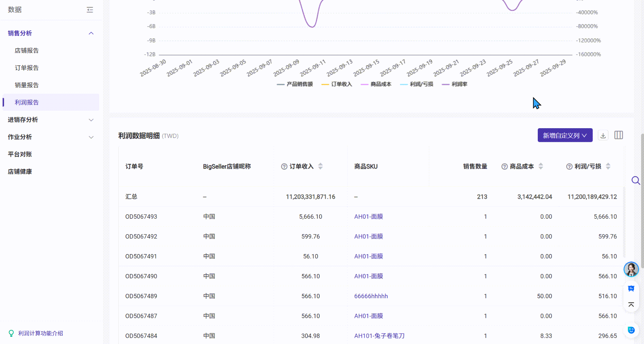Expand the 作业分析 menu section
This screenshot has height=344, width=644.
click(51, 137)
